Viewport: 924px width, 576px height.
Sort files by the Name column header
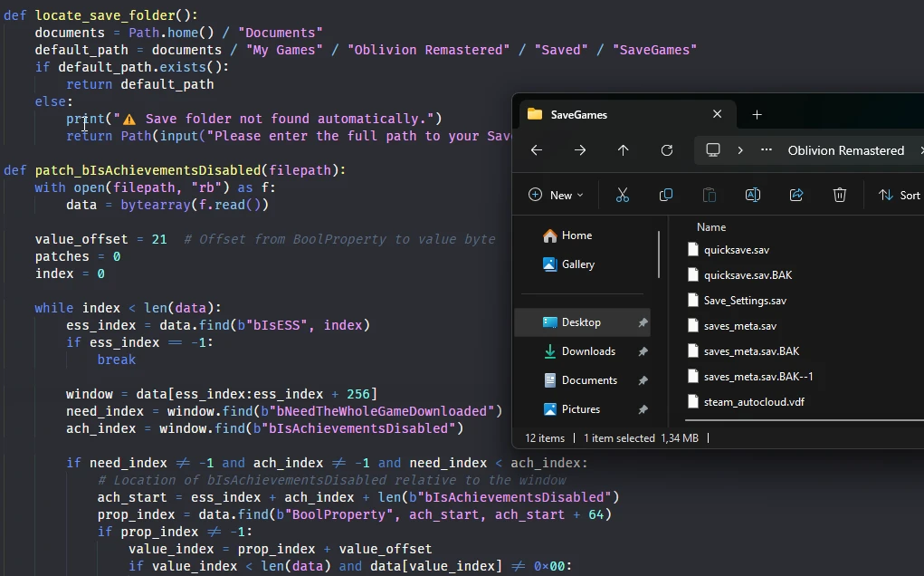pos(711,227)
